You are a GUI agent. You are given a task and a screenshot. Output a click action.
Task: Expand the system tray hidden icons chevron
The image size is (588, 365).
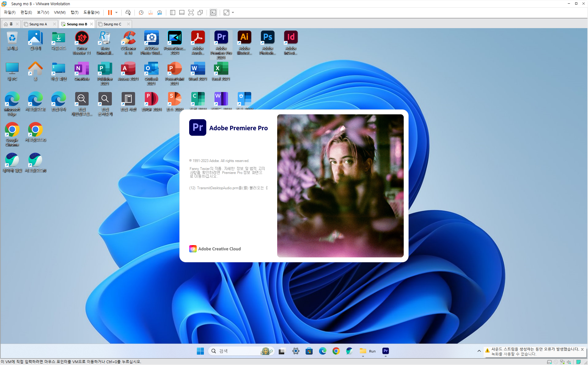tap(479, 351)
